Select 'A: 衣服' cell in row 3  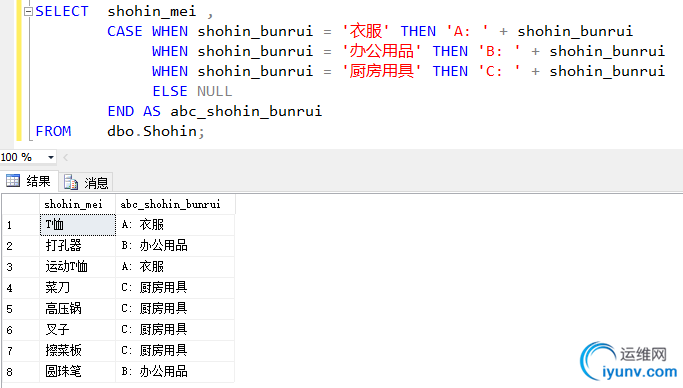click(x=175, y=267)
